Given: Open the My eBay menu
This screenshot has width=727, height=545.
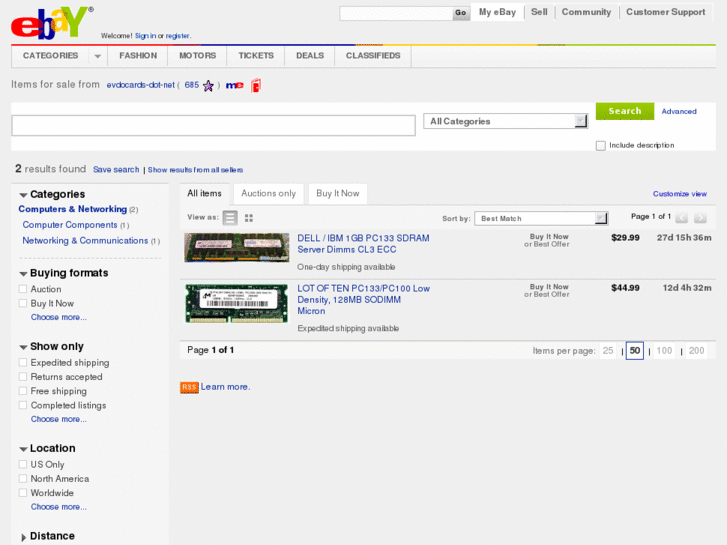Looking at the screenshot, I should (497, 12).
